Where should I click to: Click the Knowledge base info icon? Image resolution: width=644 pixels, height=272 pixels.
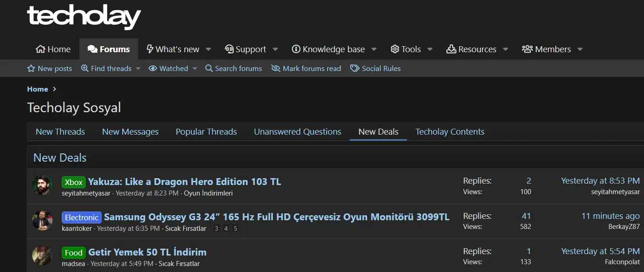point(296,49)
